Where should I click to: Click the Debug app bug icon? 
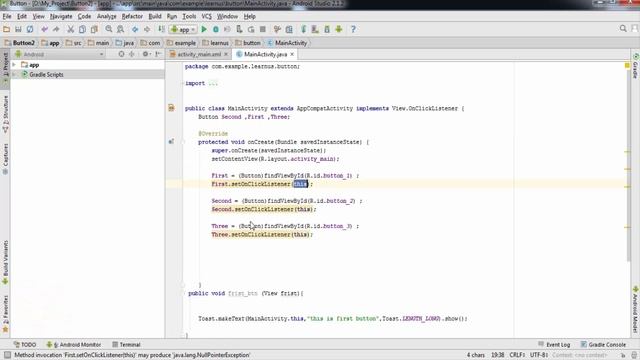pyautogui.click(x=216, y=29)
